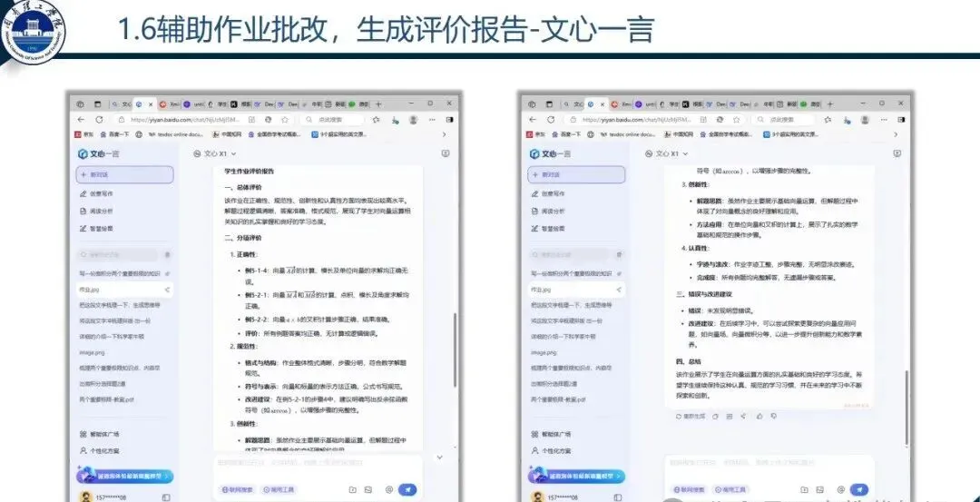Expand 文心 X1 model dropdown, left window
The image size is (980, 502).
coord(215,153)
